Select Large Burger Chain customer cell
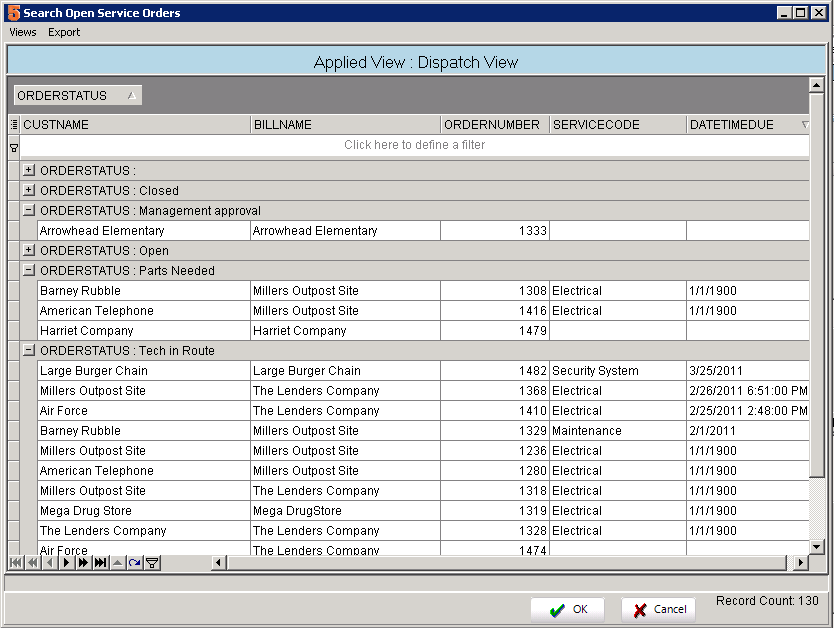 tap(144, 371)
